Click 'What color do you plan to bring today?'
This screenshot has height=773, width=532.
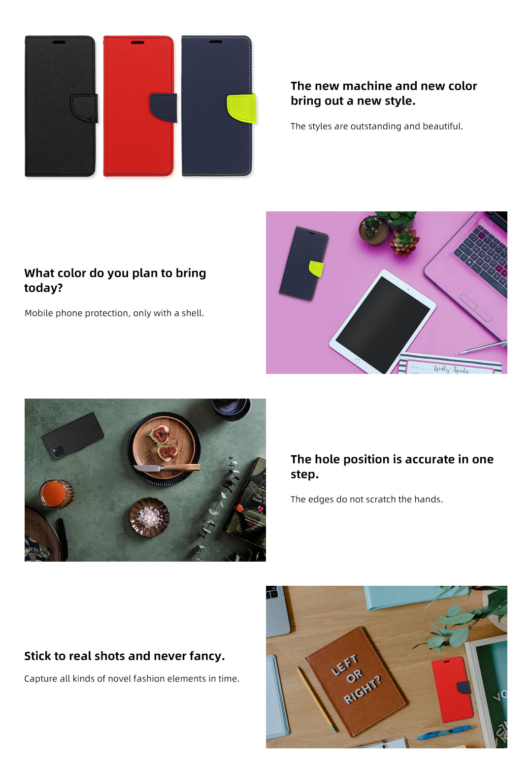click(x=115, y=280)
